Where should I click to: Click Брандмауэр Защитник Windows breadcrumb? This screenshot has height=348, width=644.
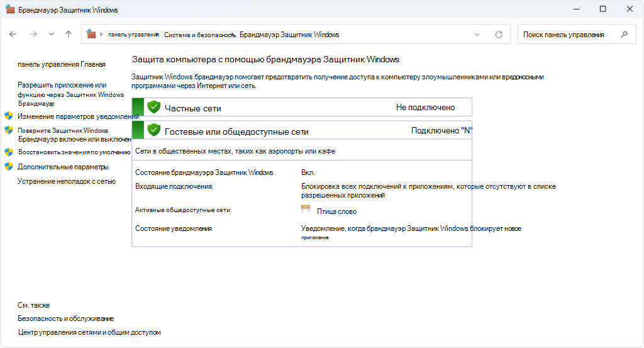pyautogui.click(x=289, y=35)
